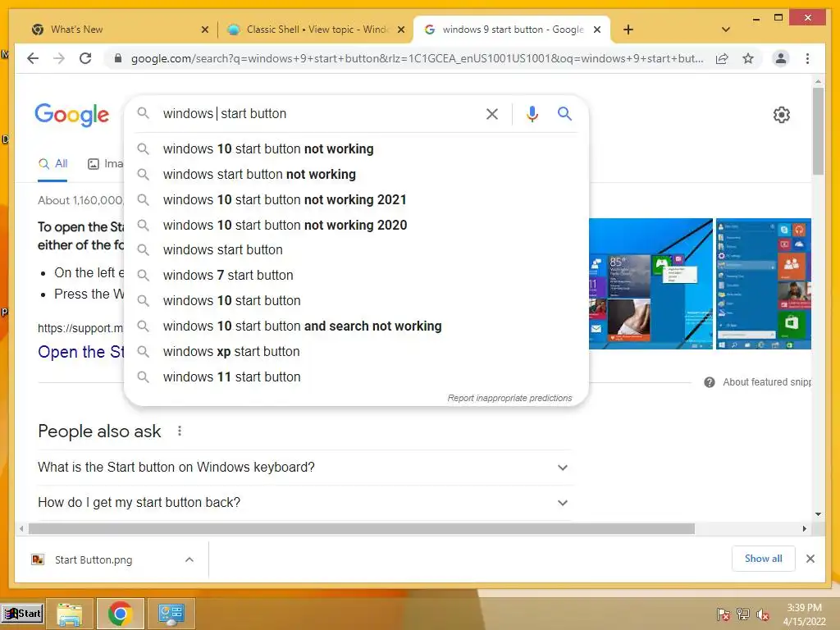Close the Classic Shell tab
This screenshot has width=840, height=630.
click(400, 30)
